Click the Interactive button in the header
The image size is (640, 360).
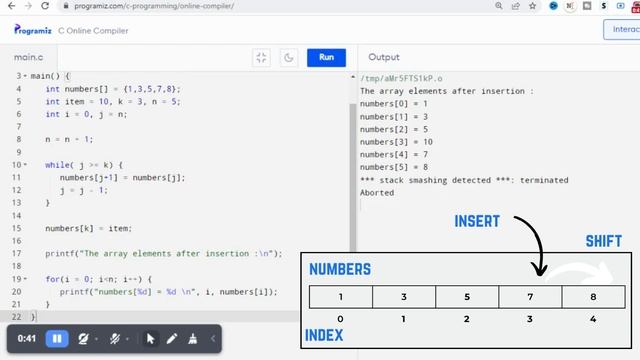622,29
